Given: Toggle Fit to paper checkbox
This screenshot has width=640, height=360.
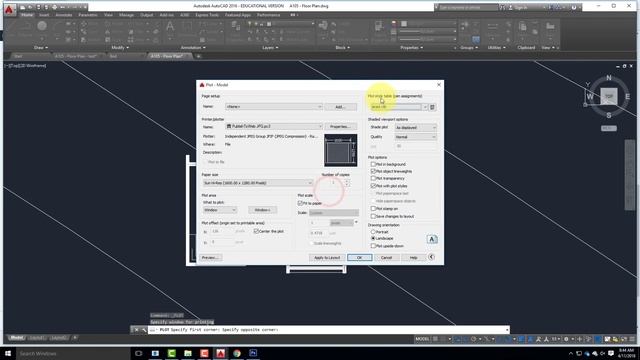Looking at the screenshot, I should coord(300,203).
